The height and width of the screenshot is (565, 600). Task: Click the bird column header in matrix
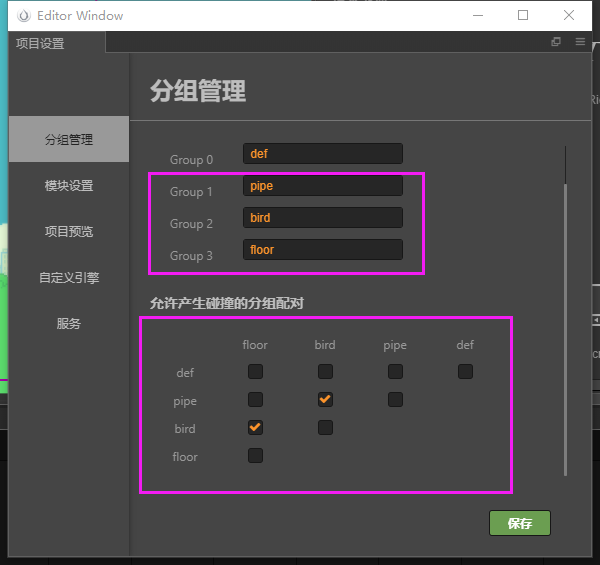point(325,345)
